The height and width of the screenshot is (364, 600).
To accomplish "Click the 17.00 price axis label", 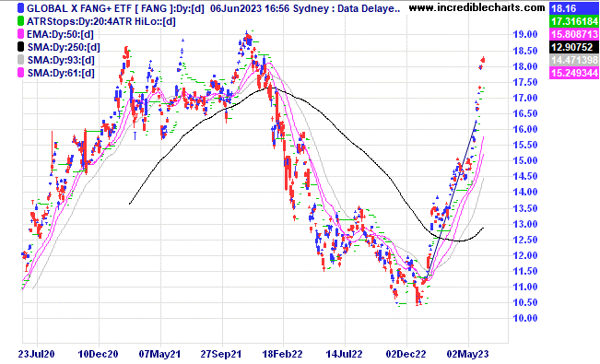I will (525, 98).
